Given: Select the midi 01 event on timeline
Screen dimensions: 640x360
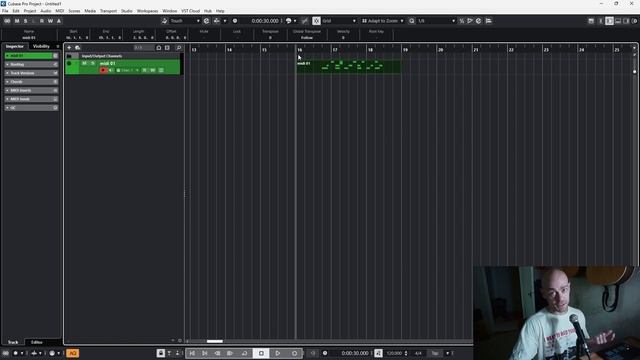Looking at the screenshot, I should pos(349,67).
